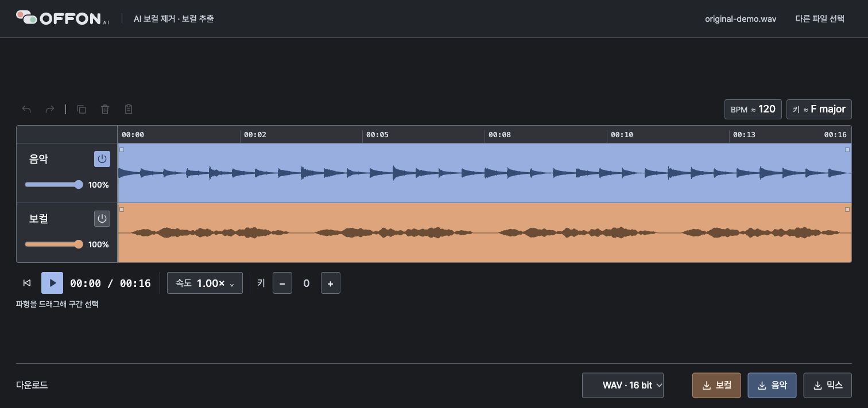Lower the key with the minus button
Screen dimensions: 868x408
282,283
